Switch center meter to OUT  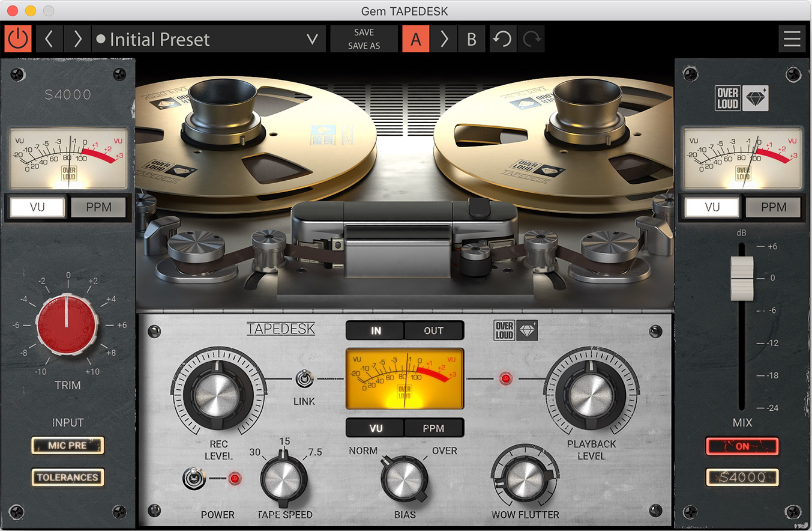click(x=433, y=330)
